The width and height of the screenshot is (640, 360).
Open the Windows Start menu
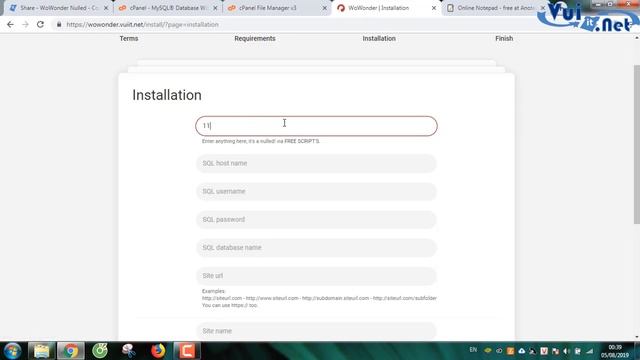click(12, 351)
